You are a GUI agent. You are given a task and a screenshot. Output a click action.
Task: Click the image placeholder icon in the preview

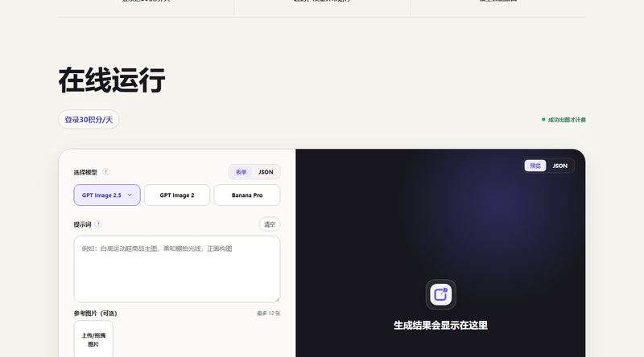(440, 294)
